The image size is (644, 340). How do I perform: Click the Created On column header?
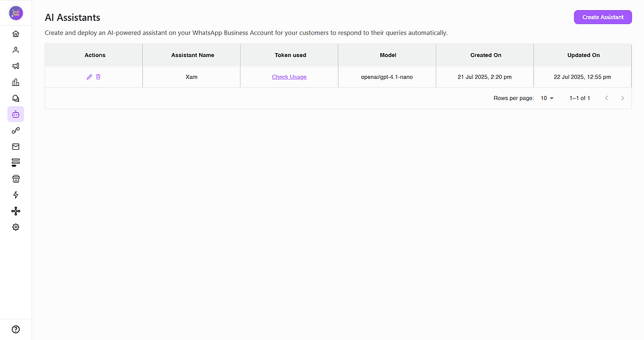point(486,55)
